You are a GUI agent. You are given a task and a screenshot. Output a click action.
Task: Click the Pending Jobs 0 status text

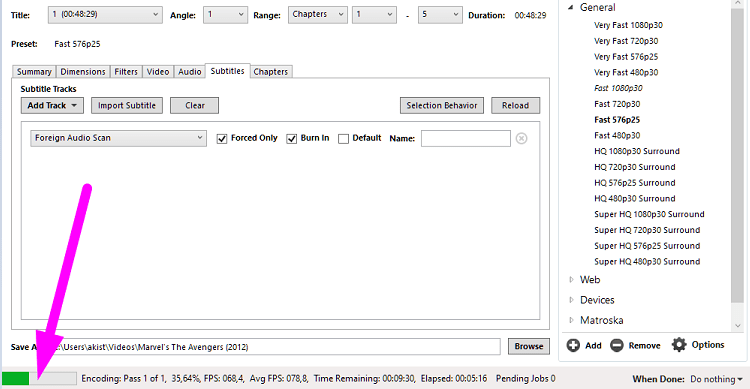[526, 379]
